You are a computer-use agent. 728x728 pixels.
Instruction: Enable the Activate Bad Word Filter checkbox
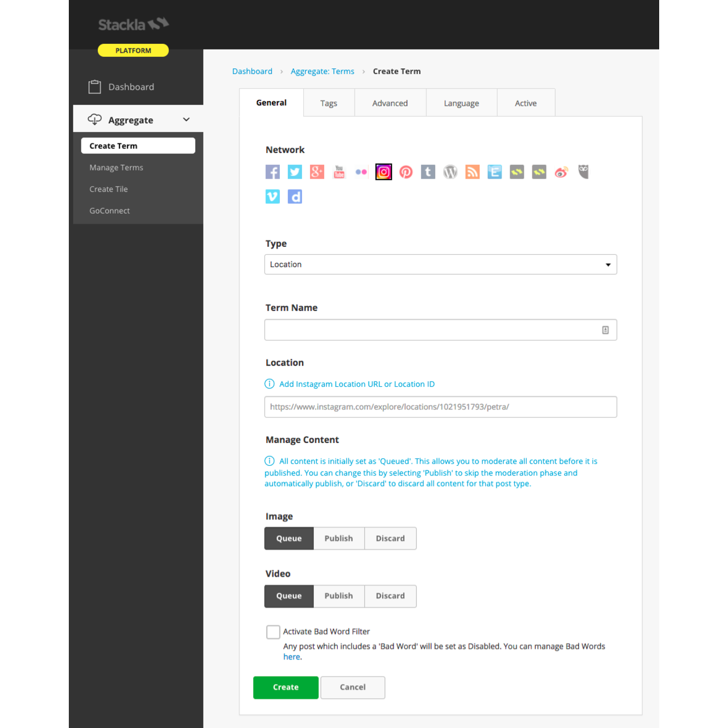point(273,632)
